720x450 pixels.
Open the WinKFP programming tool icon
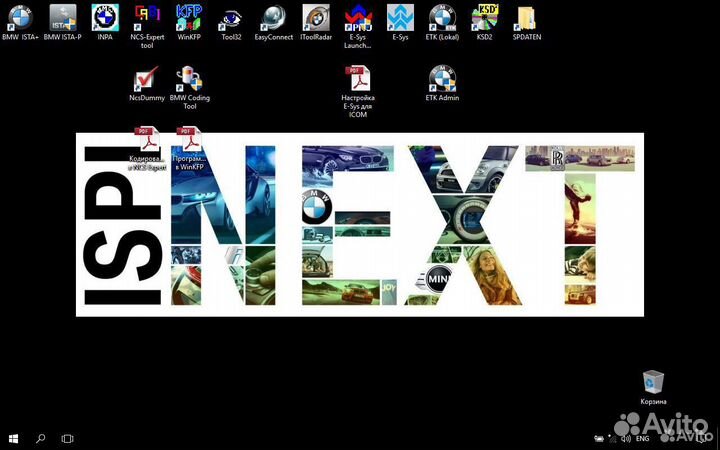[x=188, y=18]
